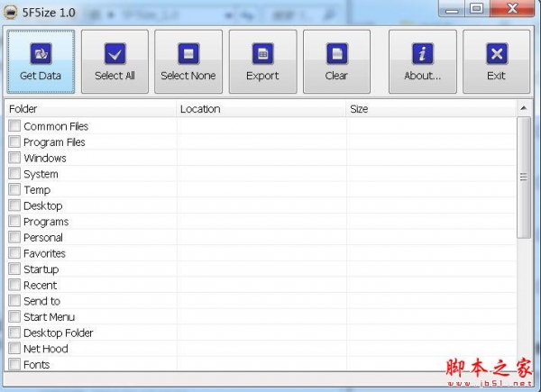
Task: Select the System row label
Action: point(41,175)
